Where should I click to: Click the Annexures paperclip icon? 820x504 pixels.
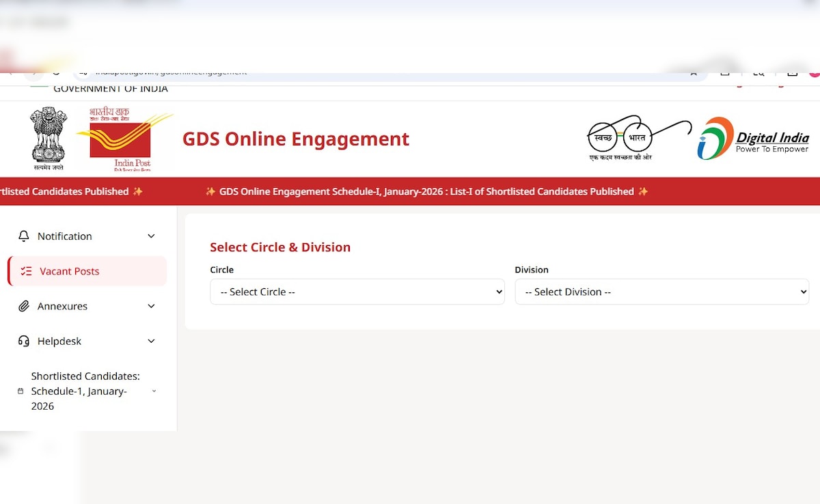[23, 306]
